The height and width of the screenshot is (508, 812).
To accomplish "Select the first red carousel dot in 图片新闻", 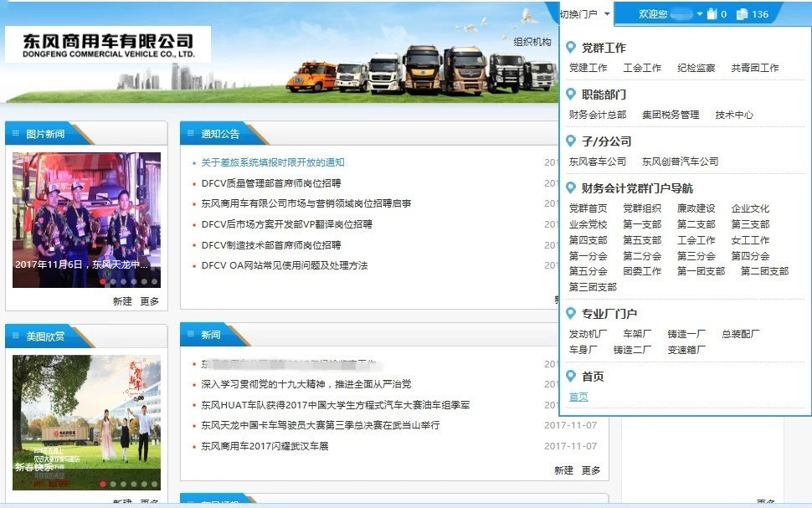I will pyautogui.click(x=103, y=282).
